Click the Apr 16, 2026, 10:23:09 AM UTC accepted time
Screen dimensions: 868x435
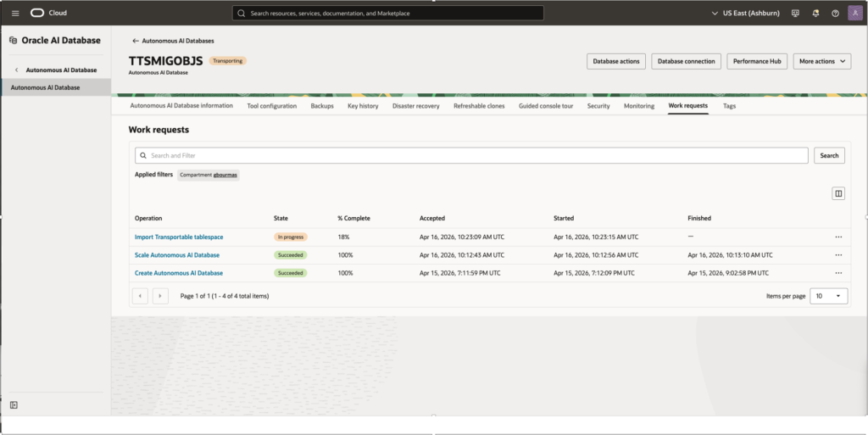pos(462,237)
